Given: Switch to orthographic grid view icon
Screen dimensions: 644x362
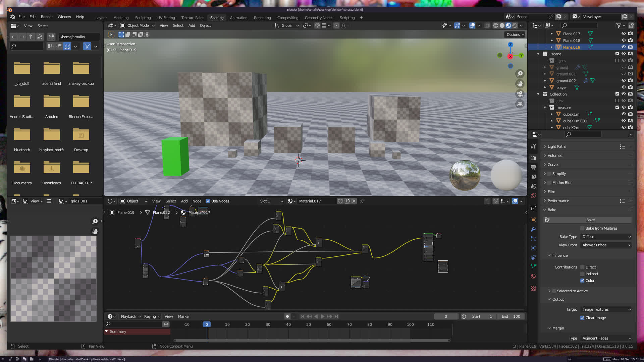Looking at the screenshot, I should click(520, 104).
